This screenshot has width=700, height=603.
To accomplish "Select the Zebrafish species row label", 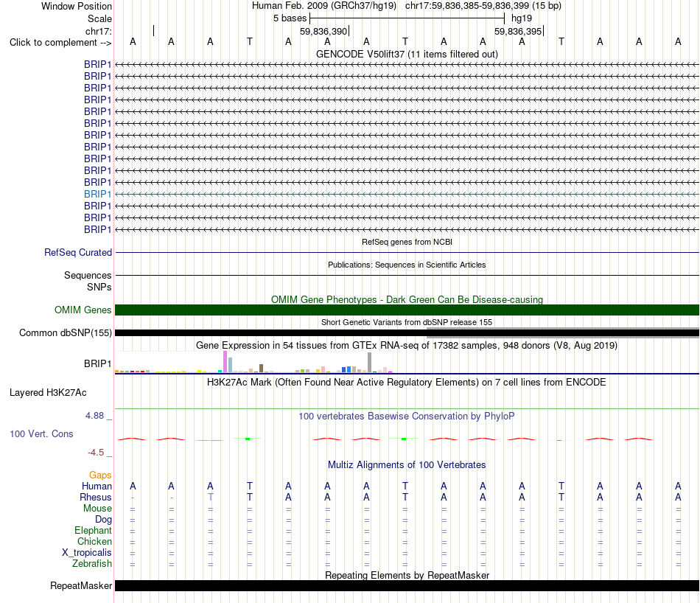I will [92, 564].
